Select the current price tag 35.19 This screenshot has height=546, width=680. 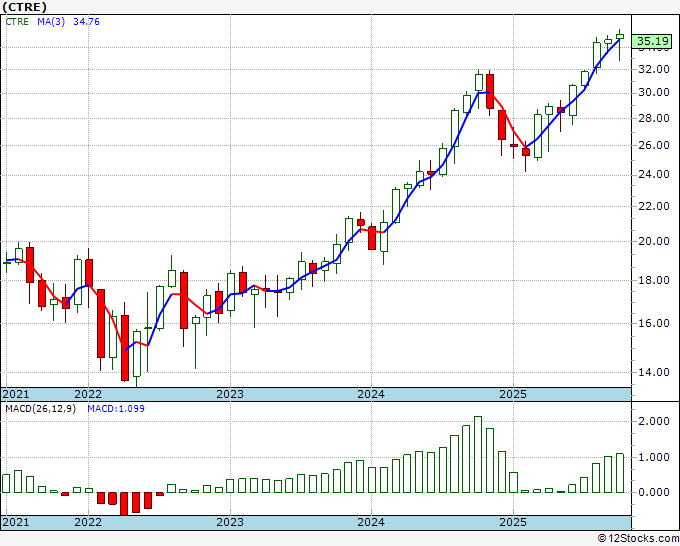click(x=653, y=41)
